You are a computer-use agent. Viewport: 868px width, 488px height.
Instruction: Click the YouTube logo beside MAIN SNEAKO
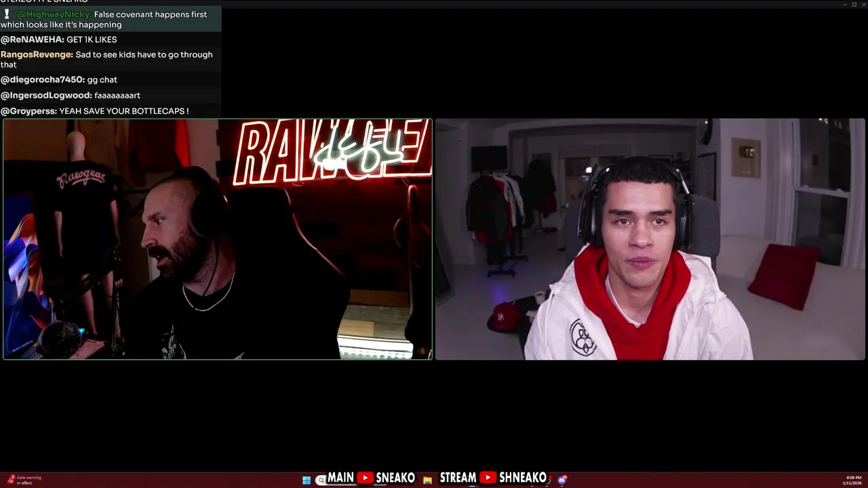point(365,478)
